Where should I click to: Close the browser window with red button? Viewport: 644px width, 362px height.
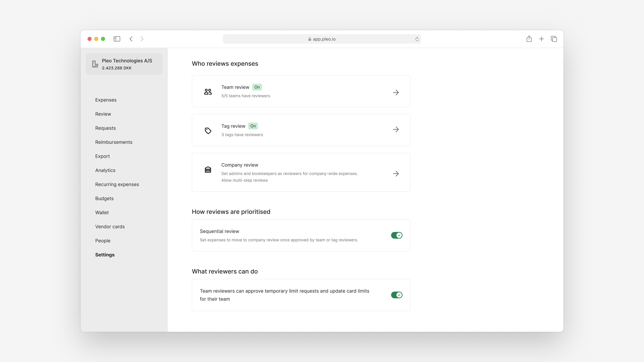89,39
